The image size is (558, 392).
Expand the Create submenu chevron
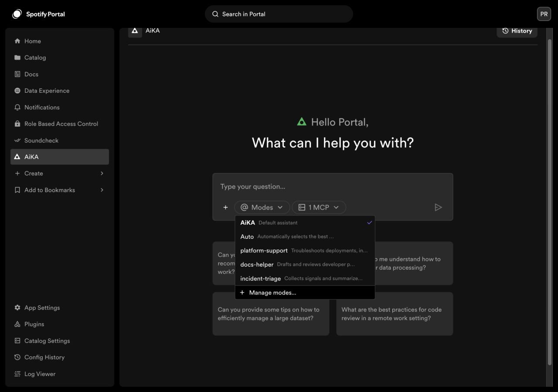[x=102, y=173]
